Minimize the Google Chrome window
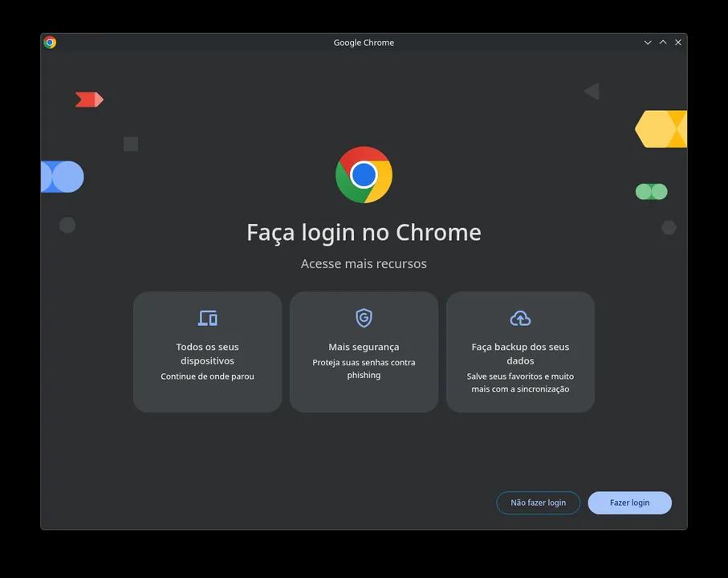728x578 pixels. point(648,43)
